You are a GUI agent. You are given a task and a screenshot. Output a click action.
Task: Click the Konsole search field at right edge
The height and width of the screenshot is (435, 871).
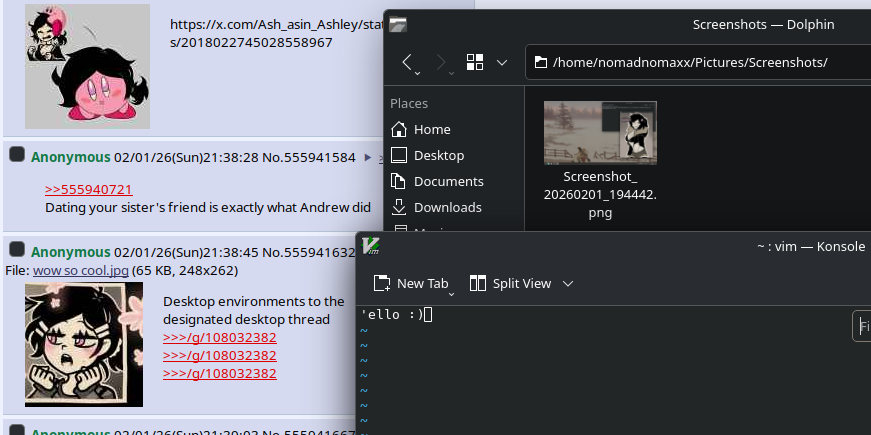pyautogui.click(x=862, y=326)
